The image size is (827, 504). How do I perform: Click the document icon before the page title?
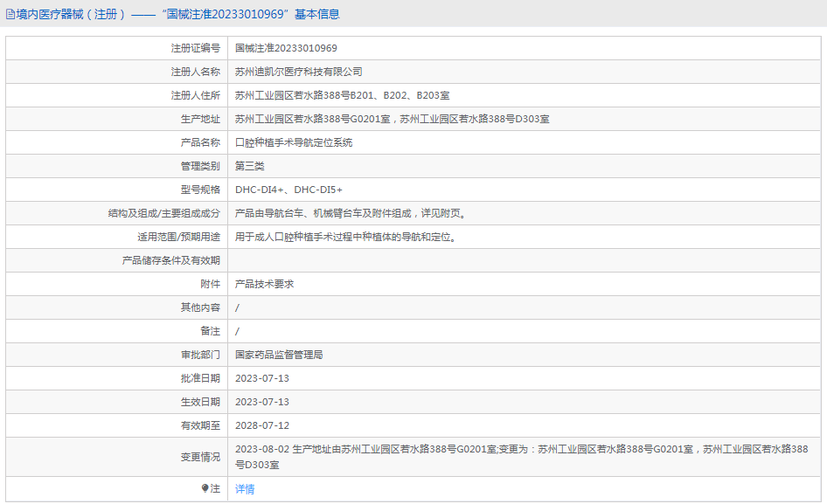click(10, 14)
